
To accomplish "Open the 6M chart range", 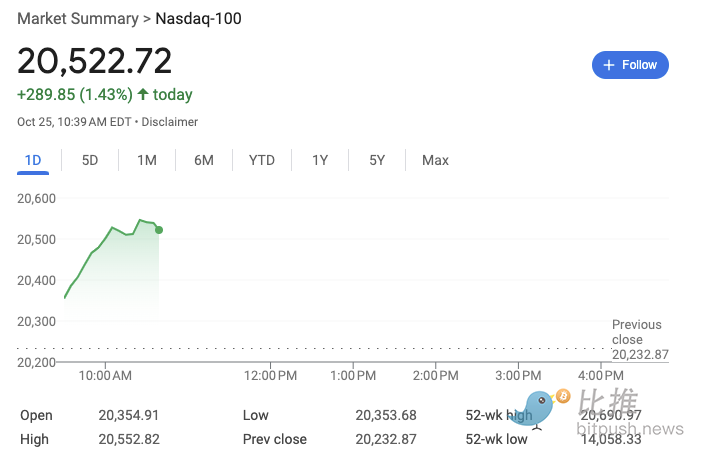I will (x=204, y=160).
